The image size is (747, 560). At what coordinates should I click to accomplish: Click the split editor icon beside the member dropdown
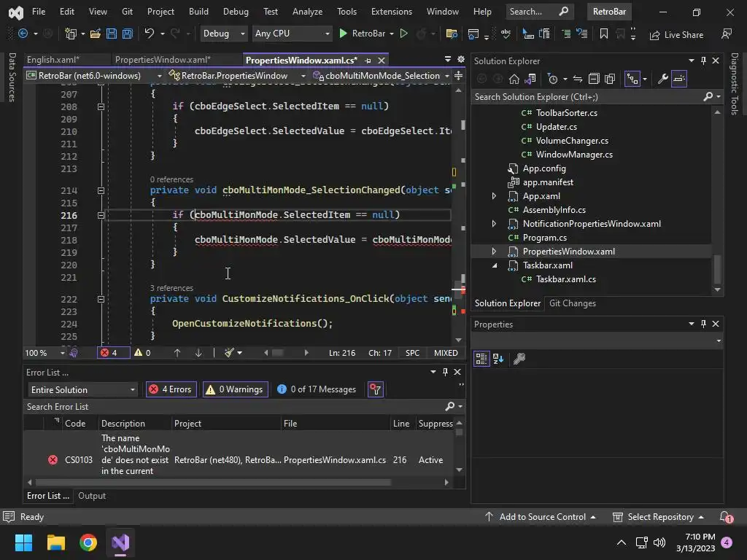click(458, 76)
